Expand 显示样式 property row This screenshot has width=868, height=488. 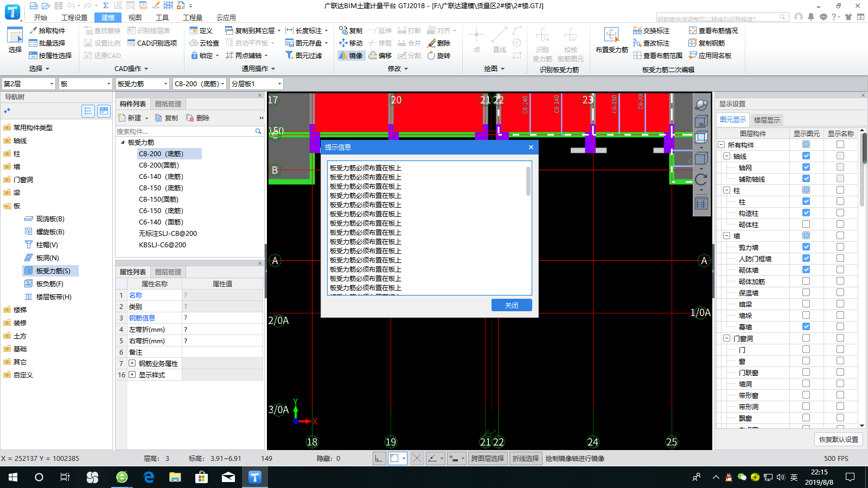[x=132, y=375]
